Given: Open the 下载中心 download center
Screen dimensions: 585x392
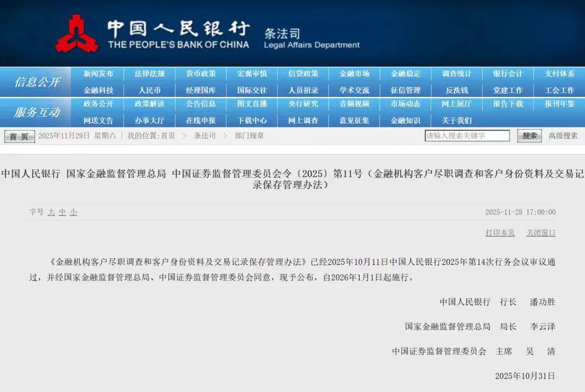Looking at the screenshot, I should 252,121.
